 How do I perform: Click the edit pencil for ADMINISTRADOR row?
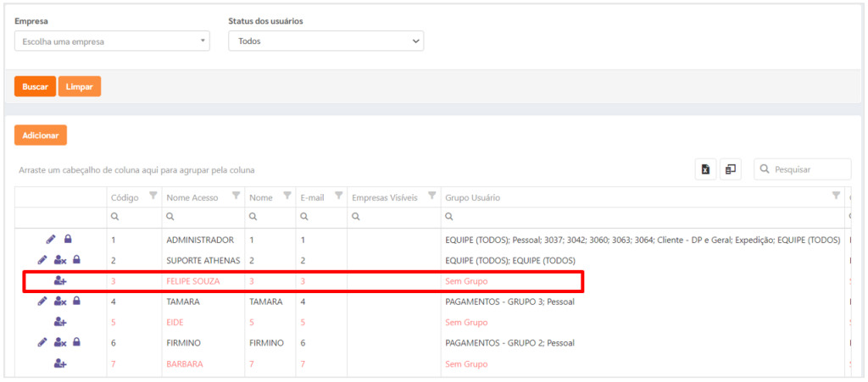click(51, 240)
